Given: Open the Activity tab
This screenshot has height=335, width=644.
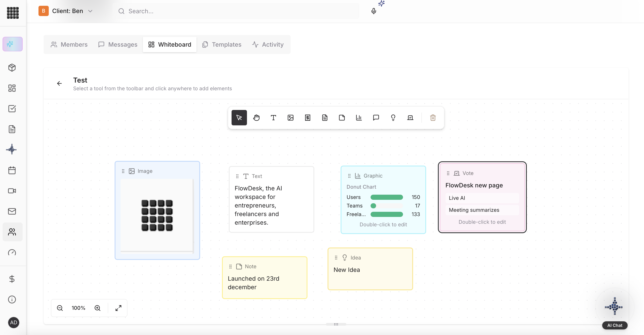Looking at the screenshot, I should (268, 44).
